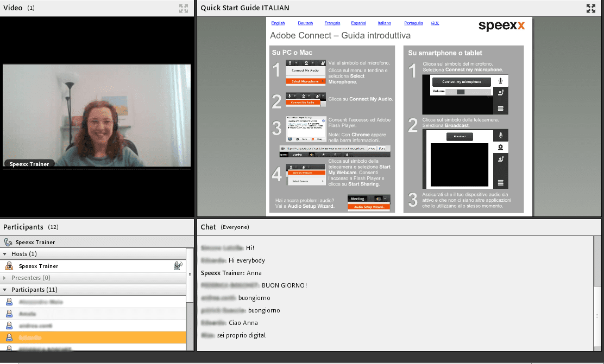Select the Speexx Trainer host row
The height and width of the screenshot is (364, 604).
point(93,266)
